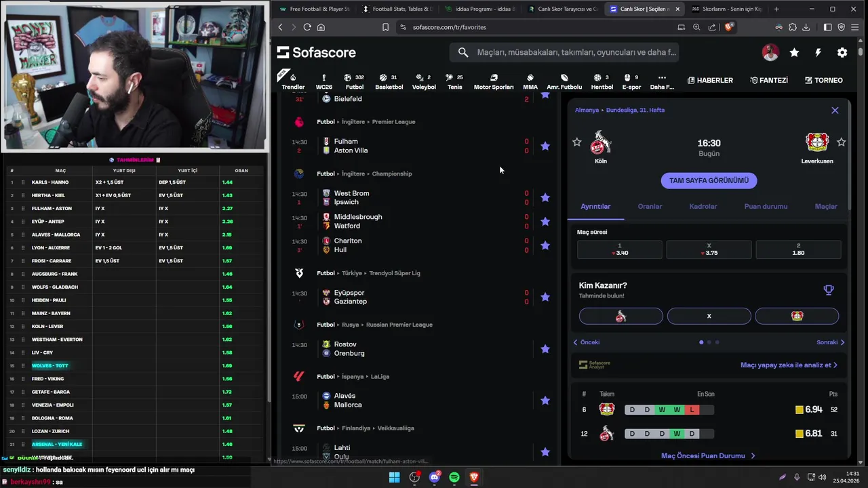This screenshot has width=868, height=488.
Task: Bookmark this page in address bar
Action: pos(385,27)
